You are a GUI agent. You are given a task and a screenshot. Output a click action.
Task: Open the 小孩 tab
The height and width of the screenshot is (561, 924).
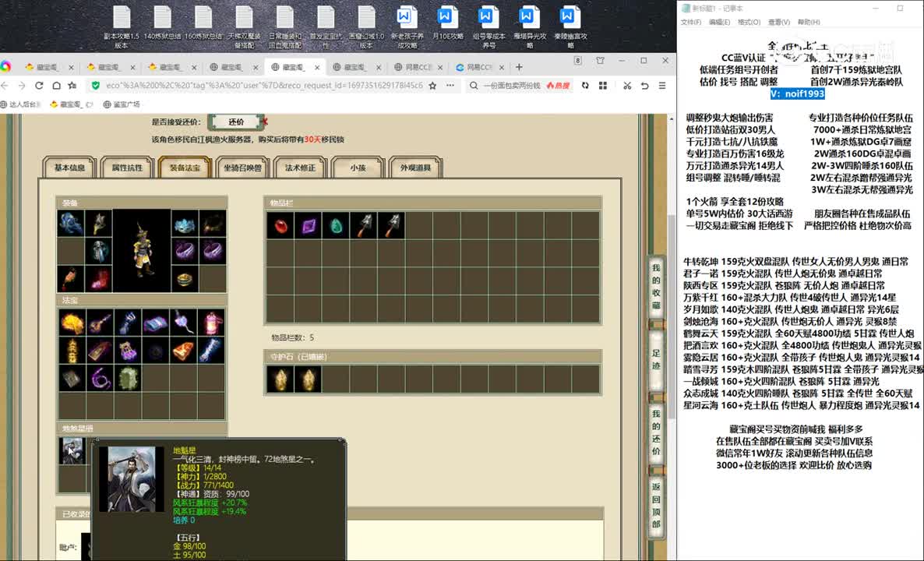pyautogui.click(x=358, y=168)
